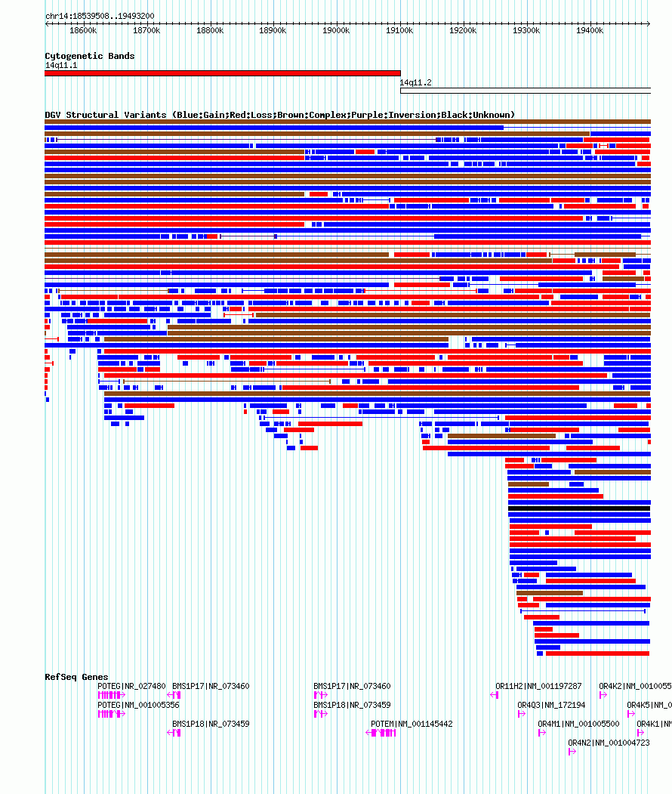Open the rightmost BMS1P17|NR_073460 label
The width and height of the screenshot is (672, 794).
352,686
